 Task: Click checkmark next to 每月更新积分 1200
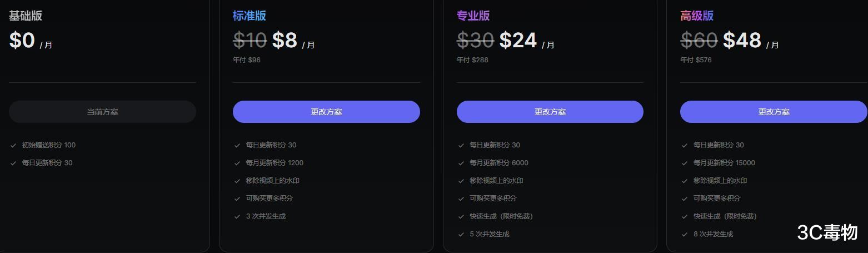tap(237, 163)
